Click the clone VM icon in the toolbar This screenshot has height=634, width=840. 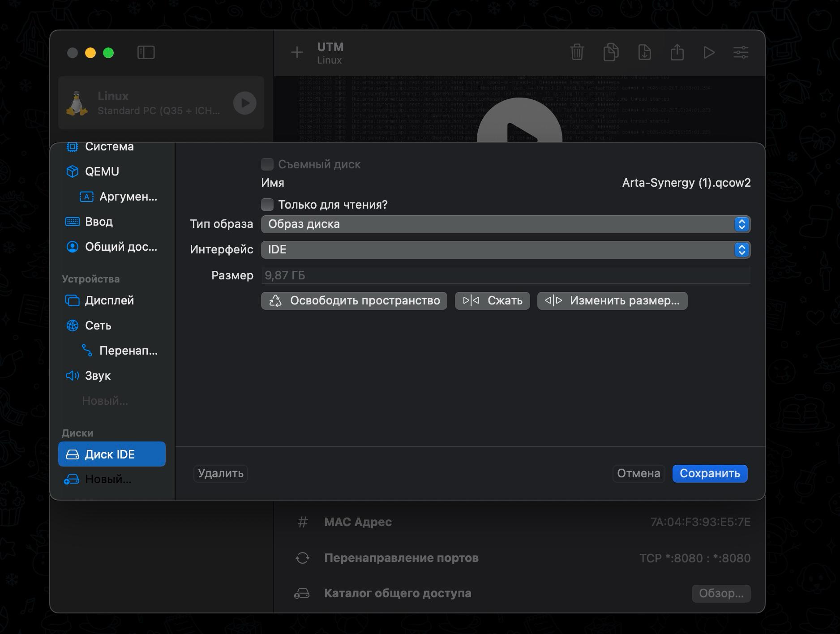610,52
